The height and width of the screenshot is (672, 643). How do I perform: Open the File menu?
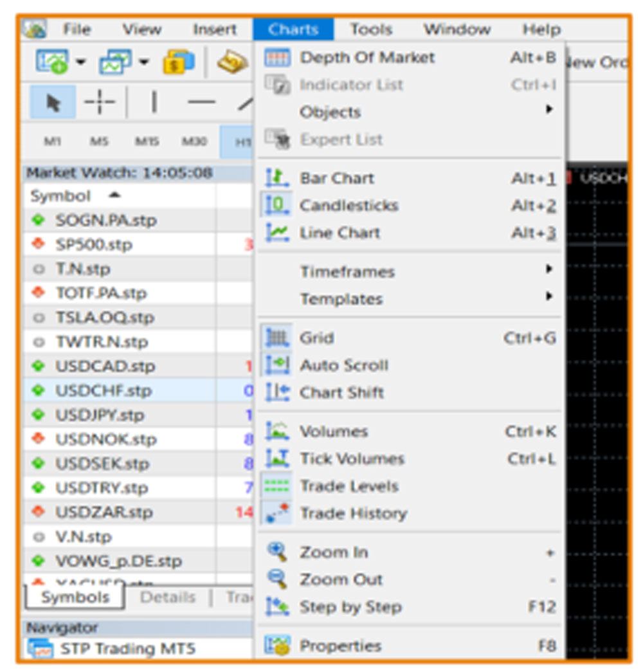pyautogui.click(x=77, y=29)
